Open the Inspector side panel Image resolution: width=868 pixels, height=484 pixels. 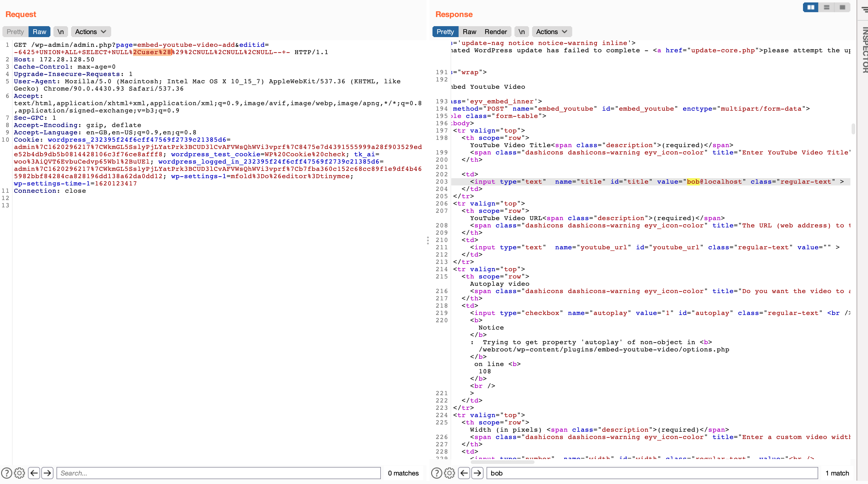click(x=865, y=50)
